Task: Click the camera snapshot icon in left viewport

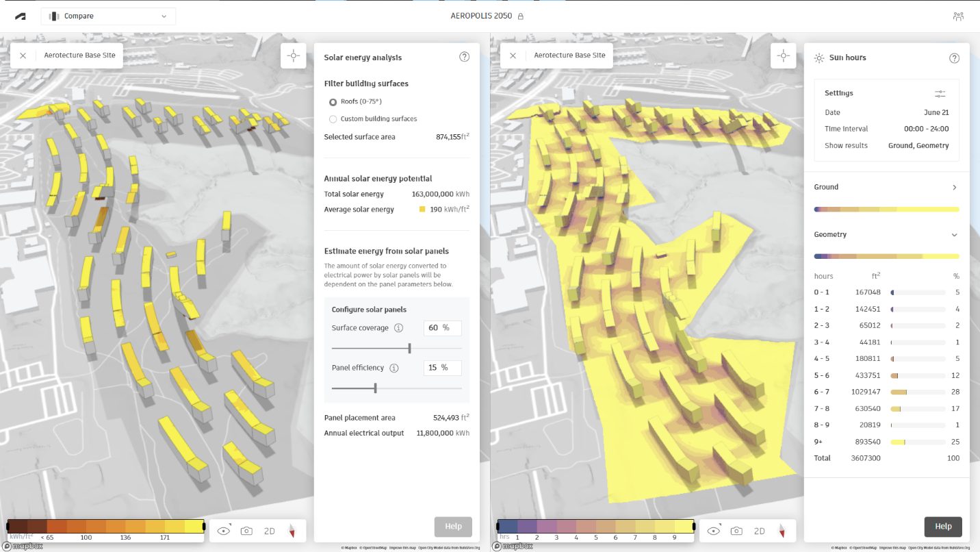Action: point(246,531)
